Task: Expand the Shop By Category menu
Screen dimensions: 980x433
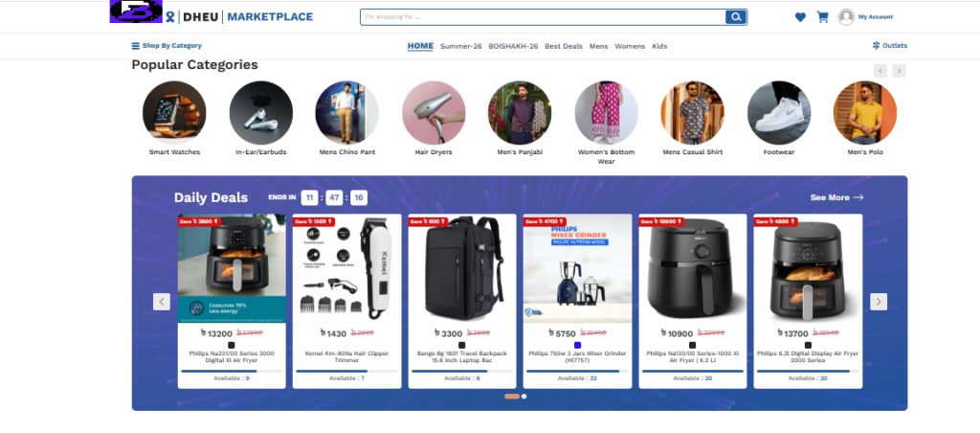Action: click(x=167, y=46)
